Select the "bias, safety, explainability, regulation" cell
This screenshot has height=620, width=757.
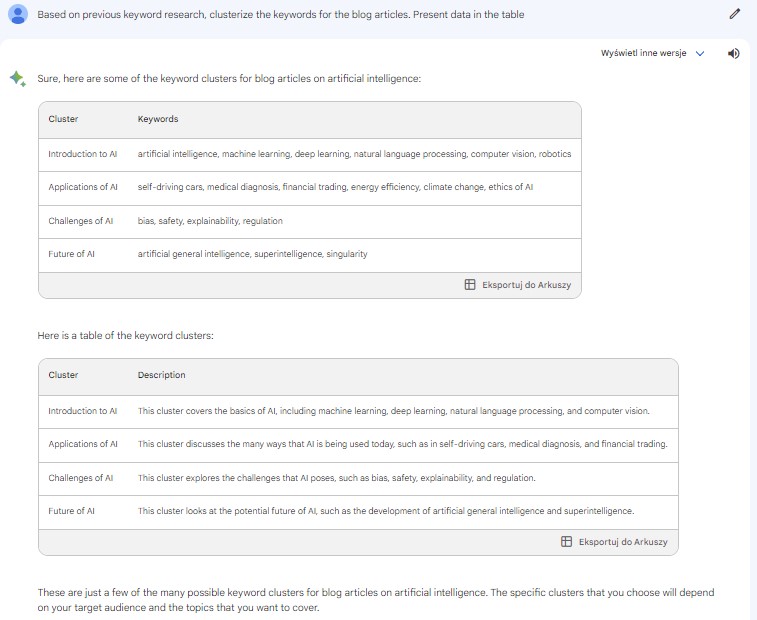click(x=210, y=221)
